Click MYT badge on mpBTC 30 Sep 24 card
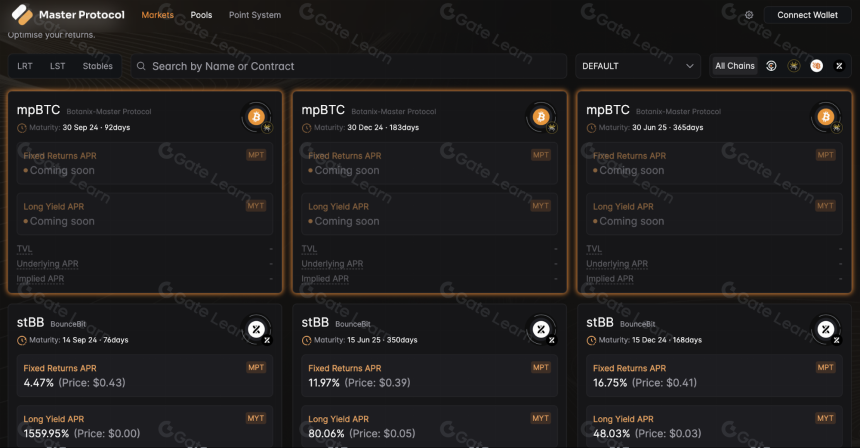This screenshot has height=448, width=860. (256, 206)
